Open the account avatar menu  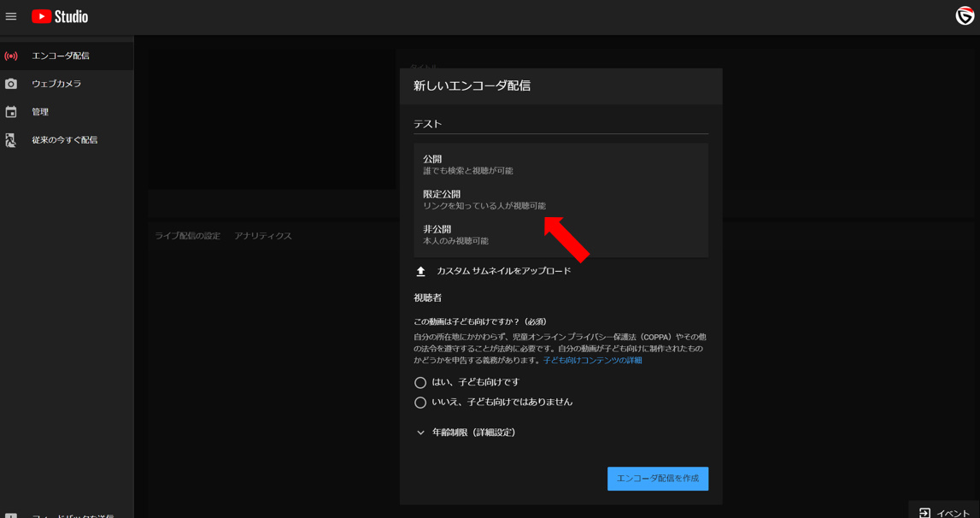coord(965,16)
